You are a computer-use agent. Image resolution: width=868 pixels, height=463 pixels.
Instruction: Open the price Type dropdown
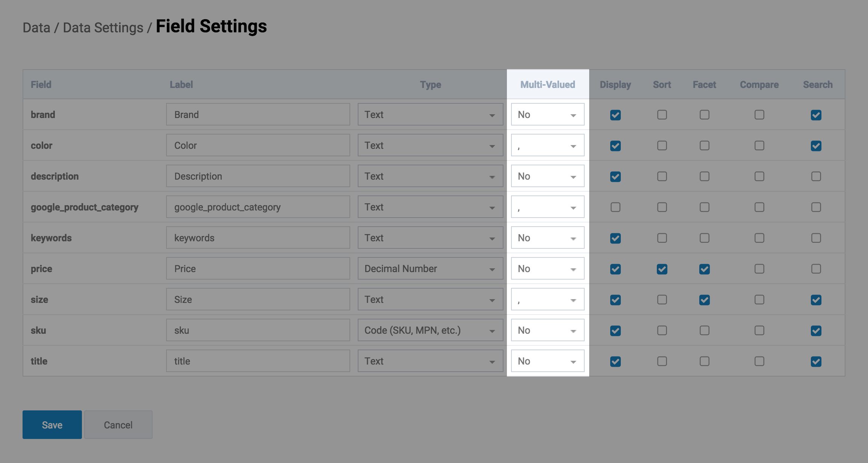click(x=430, y=269)
